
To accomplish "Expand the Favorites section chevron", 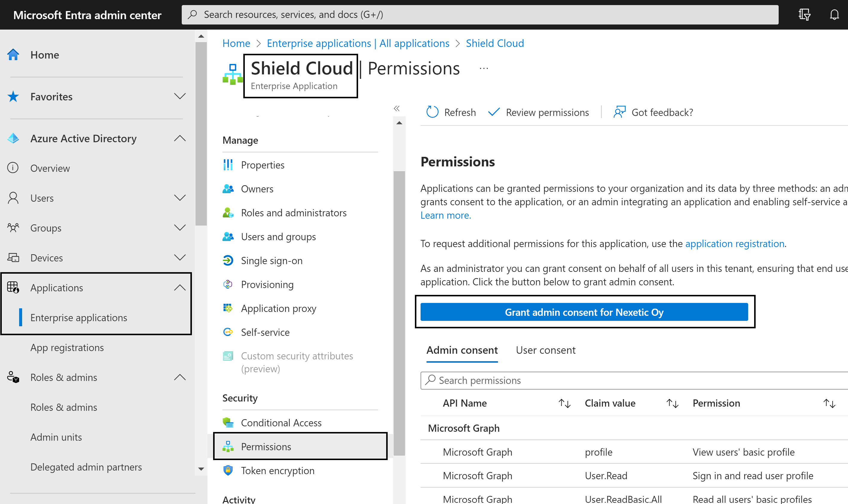I will point(180,96).
